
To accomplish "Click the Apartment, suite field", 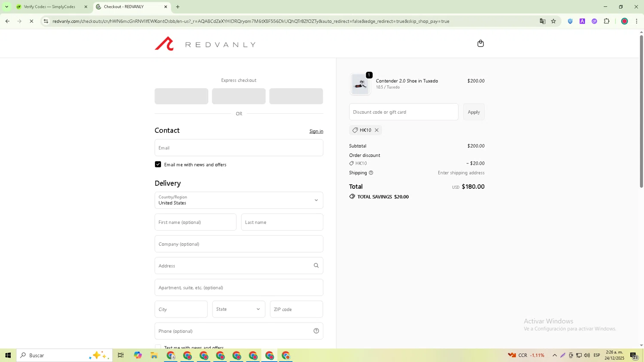I will coord(239,287).
